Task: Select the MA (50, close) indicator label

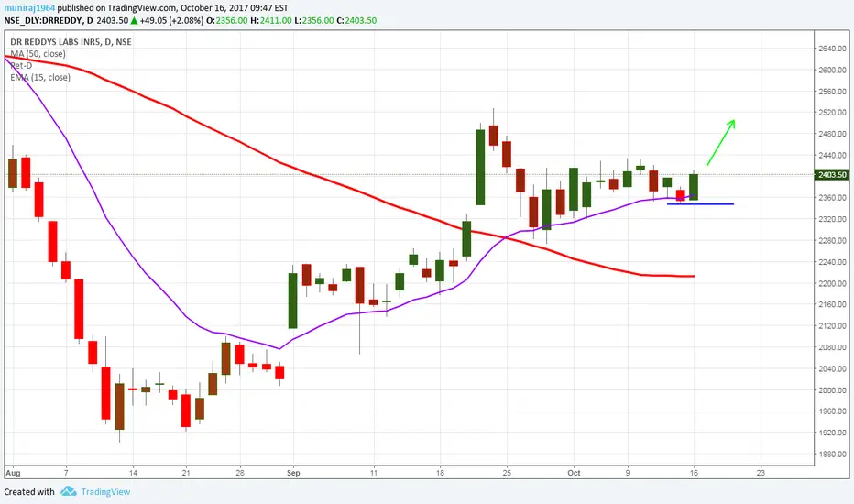Action: (38, 54)
